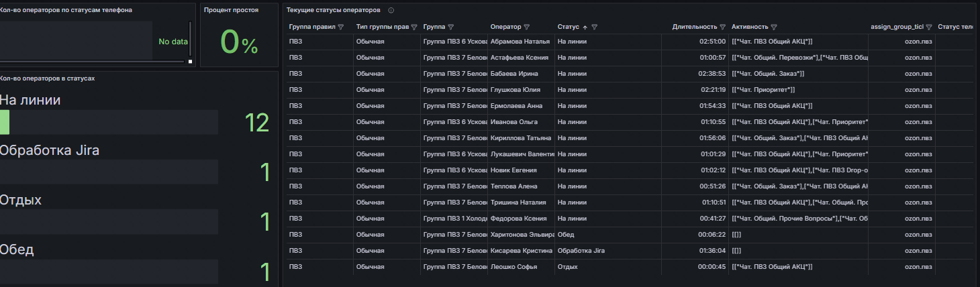Open filter icon for Длительность column
The image size is (980, 287).
pos(722,27)
